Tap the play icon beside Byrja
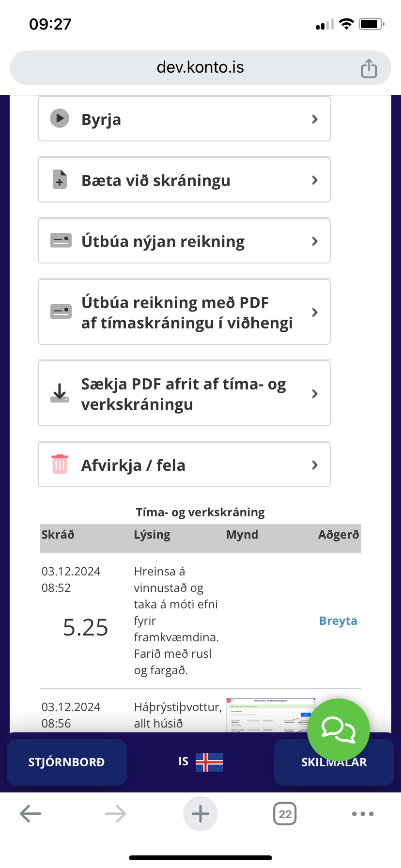The image size is (401, 868). coord(60,119)
